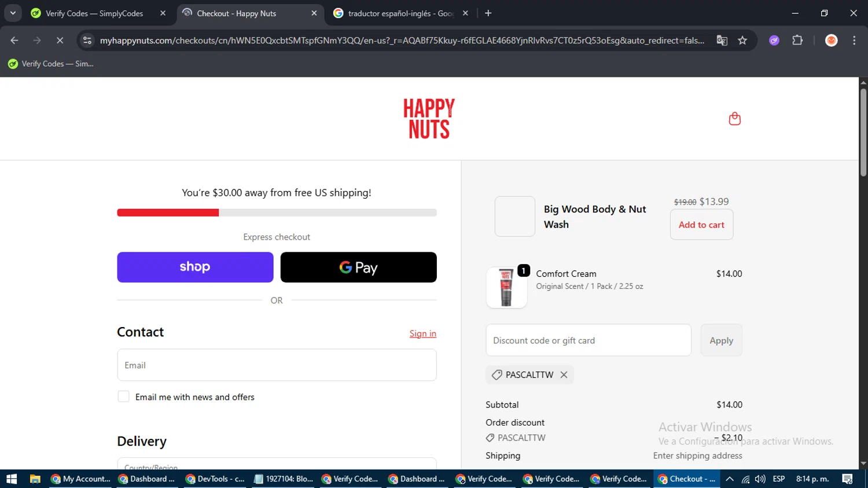Switch to DevTools taskbar window
The height and width of the screenshot is (488, 868).
tap(215, 479)
